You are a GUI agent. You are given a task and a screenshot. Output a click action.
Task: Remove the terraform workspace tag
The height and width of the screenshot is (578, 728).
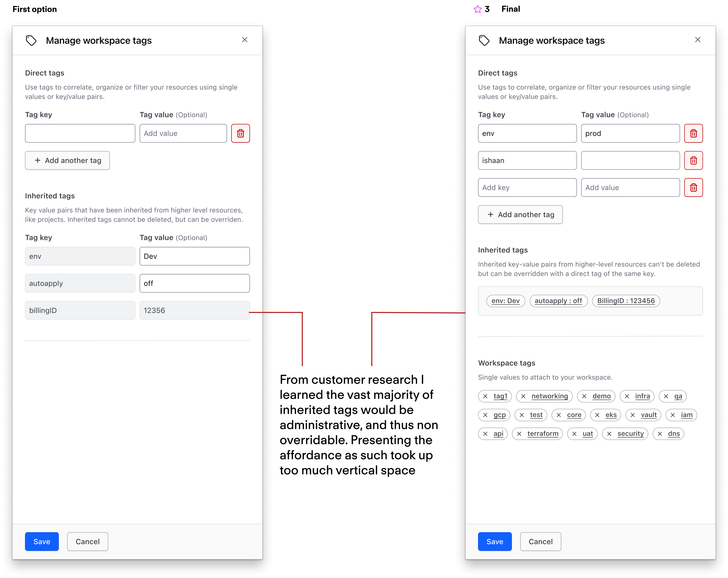click(519, 433)
